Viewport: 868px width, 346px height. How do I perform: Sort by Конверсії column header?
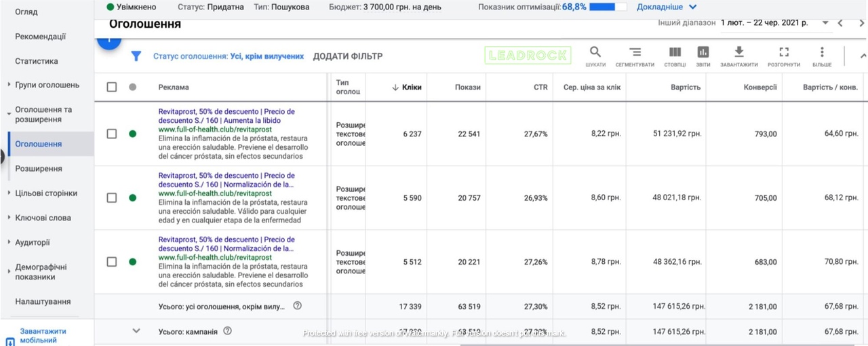760,88
